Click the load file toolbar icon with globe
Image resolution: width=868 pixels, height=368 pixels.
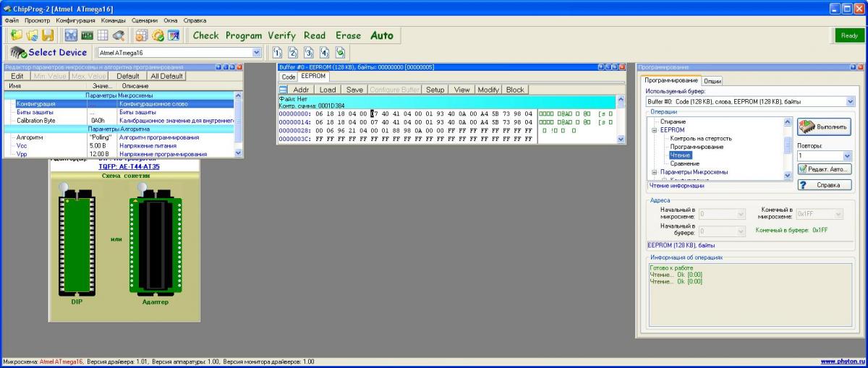pyautogui.click(x=32, y=35)
